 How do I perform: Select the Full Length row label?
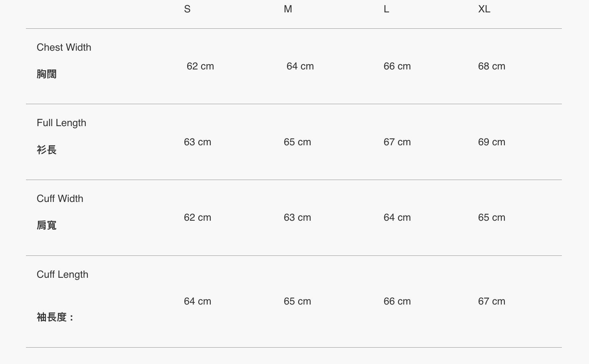(61, 123)
